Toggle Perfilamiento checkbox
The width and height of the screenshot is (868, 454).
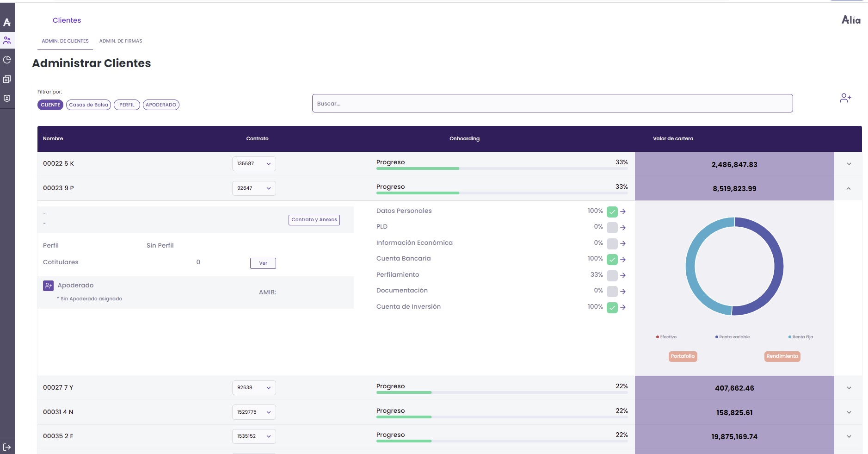(612, 276)
